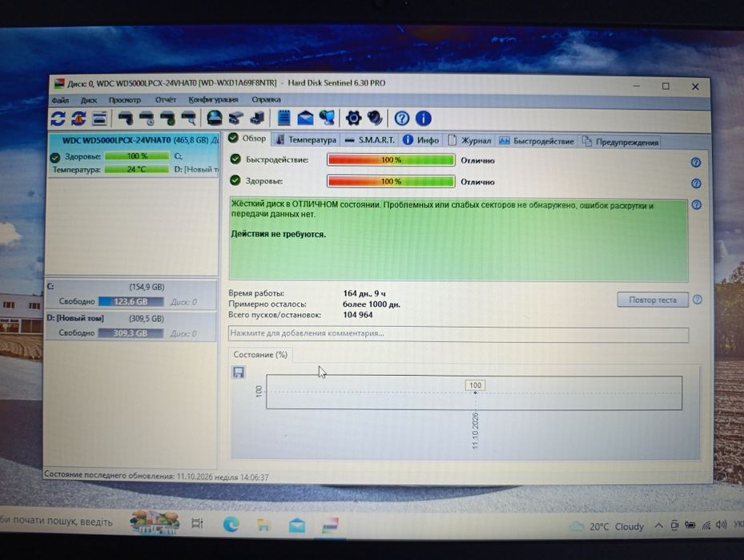Click the help icon beside Здоровье rating

click(696, 183)
